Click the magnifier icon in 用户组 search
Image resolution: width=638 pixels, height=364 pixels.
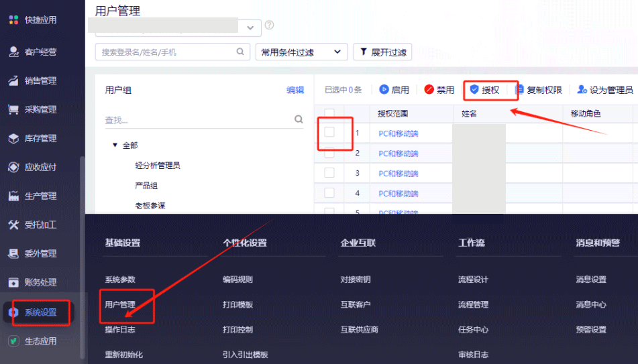(299, 119)
